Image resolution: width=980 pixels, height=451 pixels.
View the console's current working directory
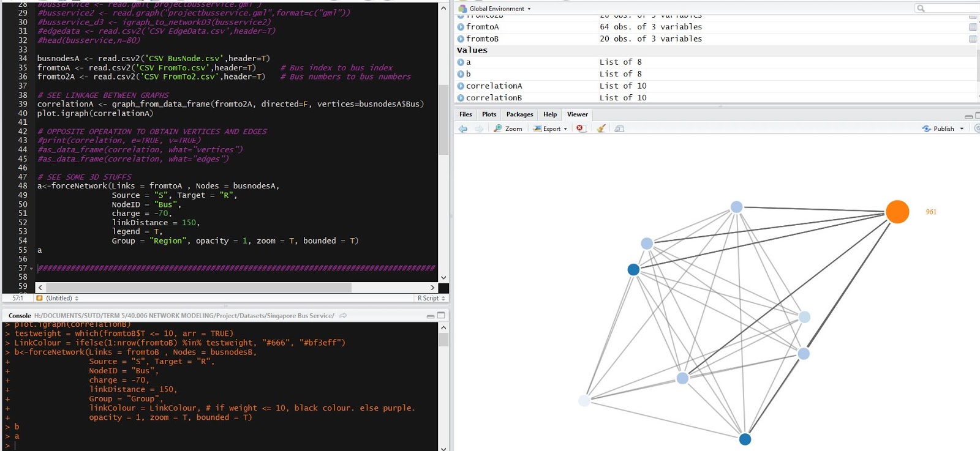click(x=343, y=316)
